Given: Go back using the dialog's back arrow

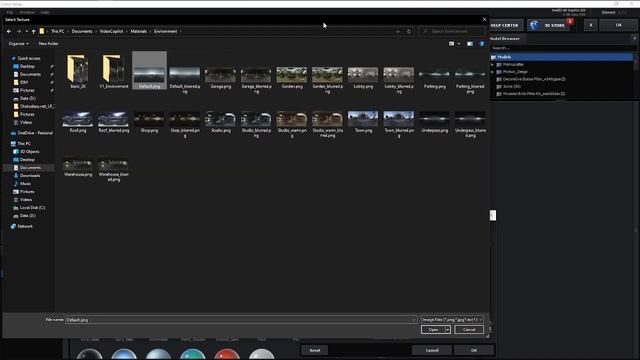Looking at the screenshot, I should (9, 31).
